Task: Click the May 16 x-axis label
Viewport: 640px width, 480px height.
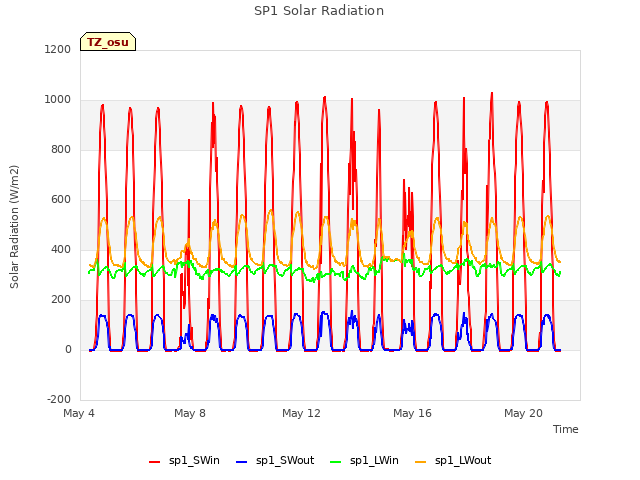Action: pos(412,413)
